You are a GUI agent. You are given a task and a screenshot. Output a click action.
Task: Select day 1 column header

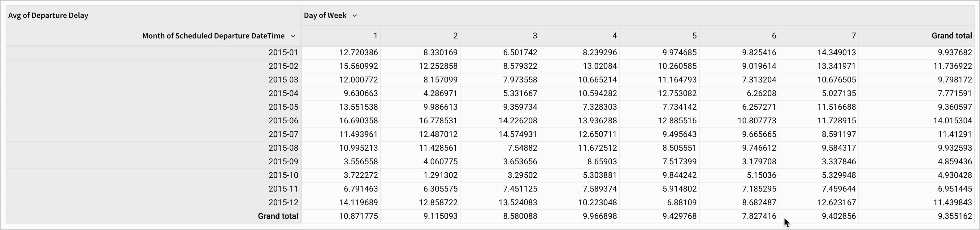[x=375, y=36]
